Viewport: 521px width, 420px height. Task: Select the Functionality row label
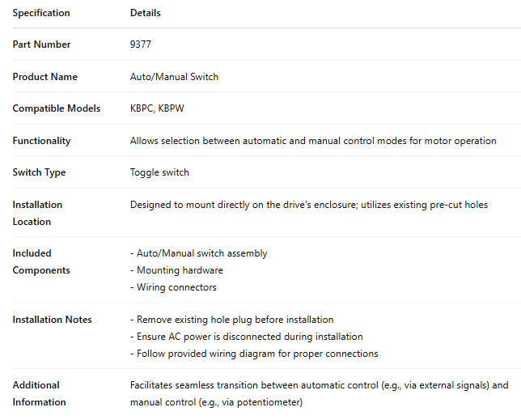pyautogui.click(x=41, y=141)
